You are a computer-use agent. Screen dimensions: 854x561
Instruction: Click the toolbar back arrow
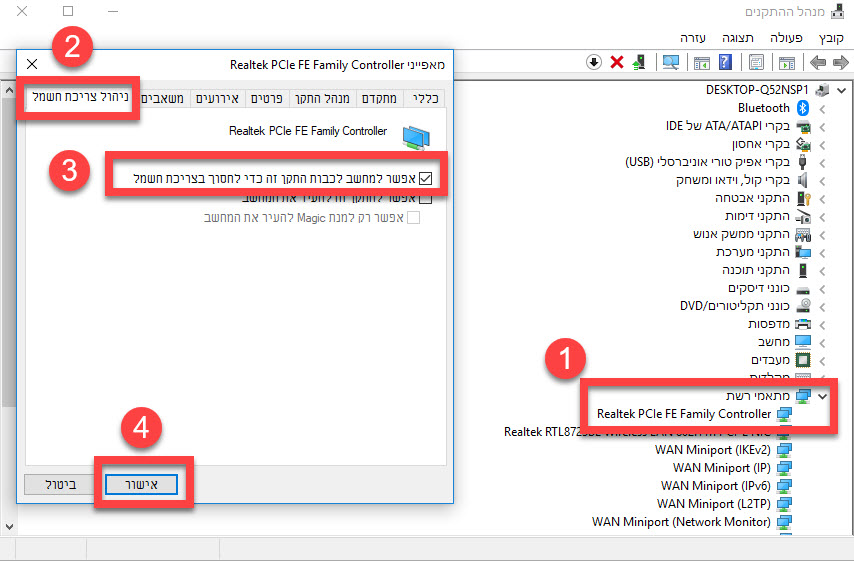click(818, 63)
